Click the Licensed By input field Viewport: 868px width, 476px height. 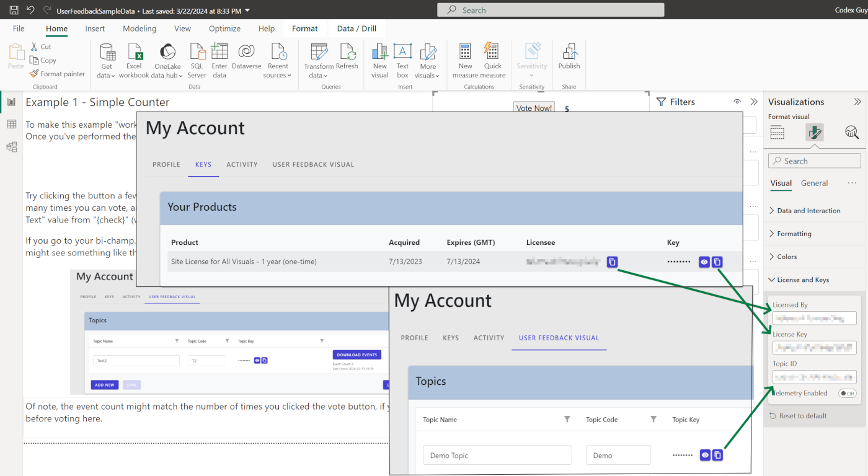814,319
